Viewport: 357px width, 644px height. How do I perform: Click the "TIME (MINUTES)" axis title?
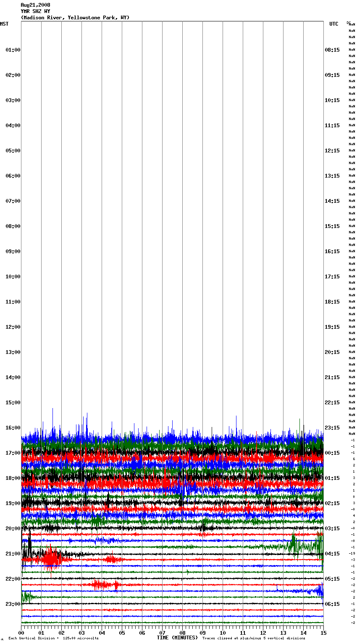point(177,638)
